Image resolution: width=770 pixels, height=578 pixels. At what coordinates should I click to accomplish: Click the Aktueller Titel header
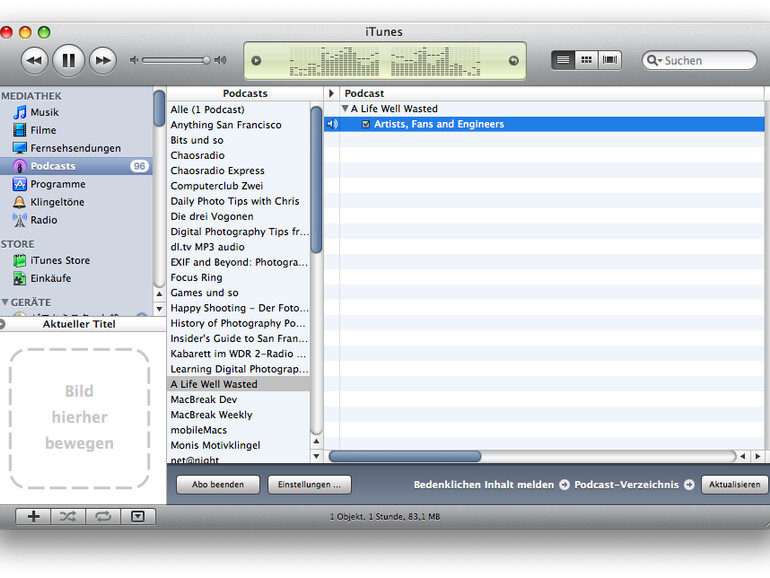click(x=79, y=324)
